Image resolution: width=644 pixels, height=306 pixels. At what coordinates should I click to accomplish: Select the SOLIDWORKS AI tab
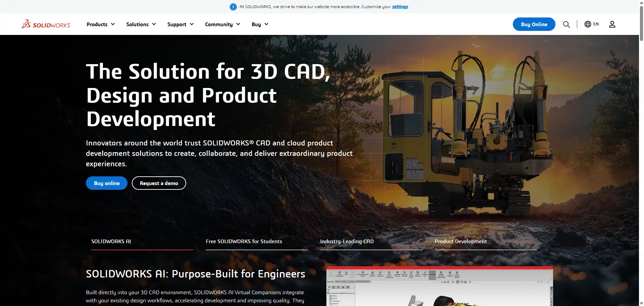click(142, 242)
